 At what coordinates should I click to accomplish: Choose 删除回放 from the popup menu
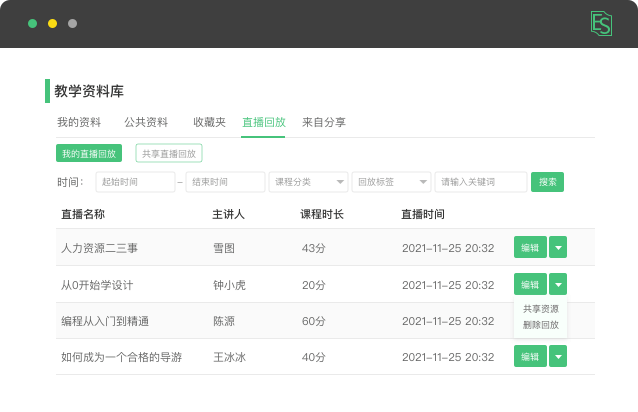(x=541, y=325)
